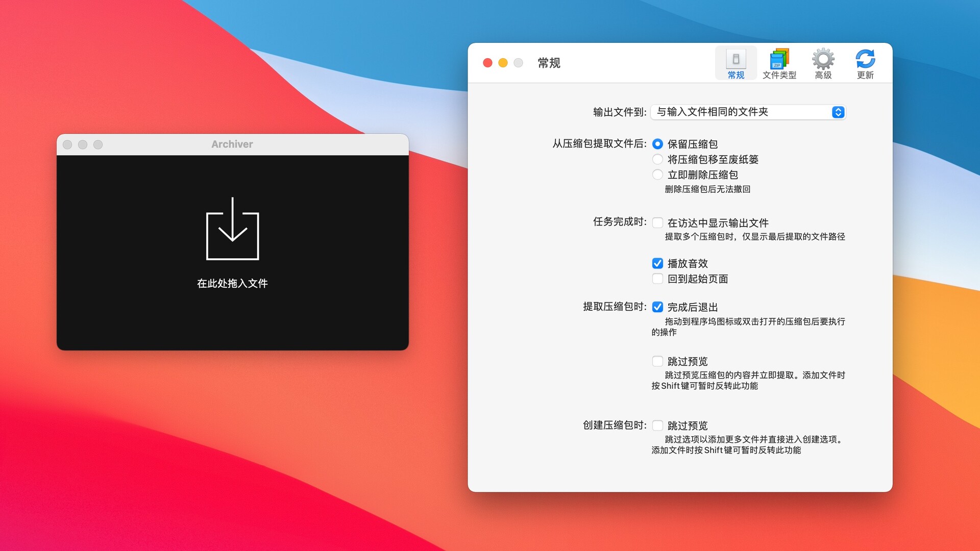Image resolution: width=980 pixels, height=551 pixels.
Task: Uncheck the 播放音效 checkbox
Action: pyautogui.click(x=657, y=263)
